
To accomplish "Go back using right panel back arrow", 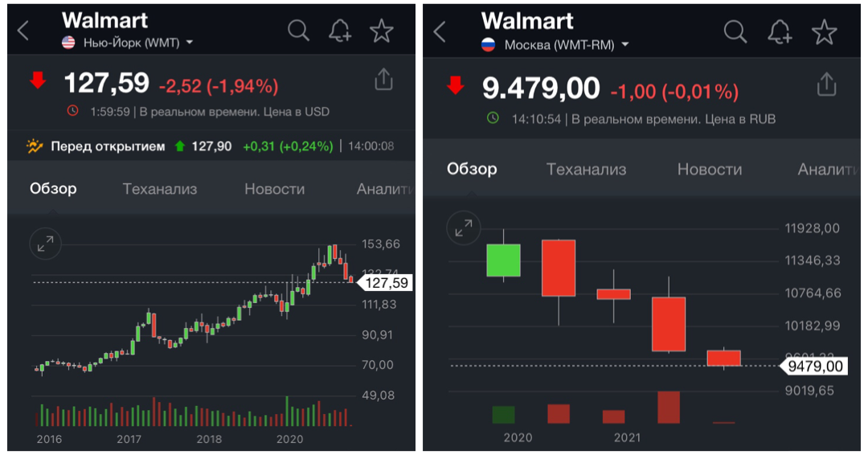I will (x=440, y=31).
